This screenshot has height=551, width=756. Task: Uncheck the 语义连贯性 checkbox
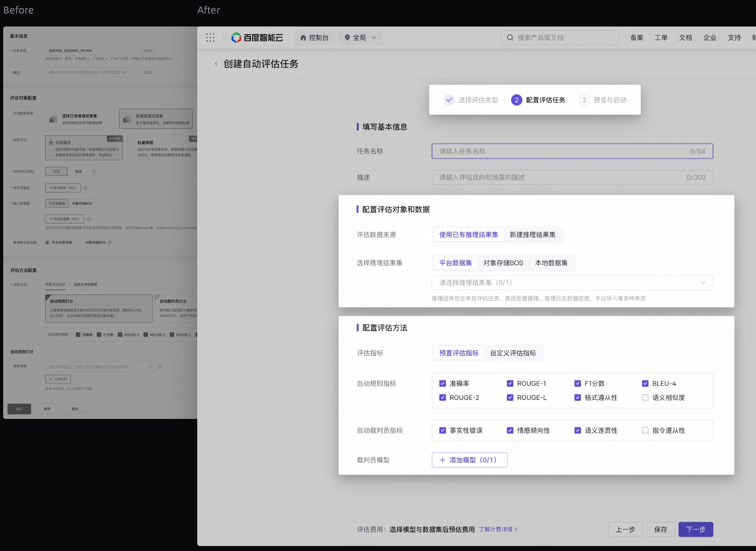click(x=578, y=430)
